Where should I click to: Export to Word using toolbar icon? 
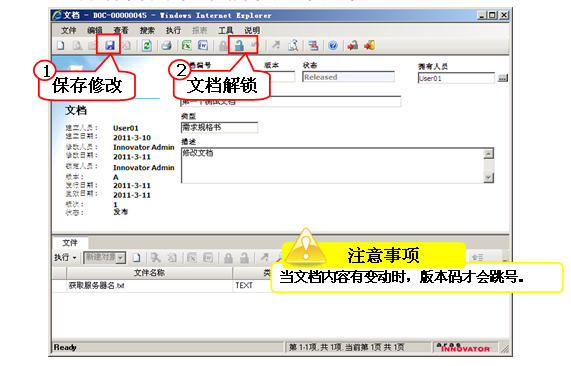pyautogui.click(x=203, y=46)
